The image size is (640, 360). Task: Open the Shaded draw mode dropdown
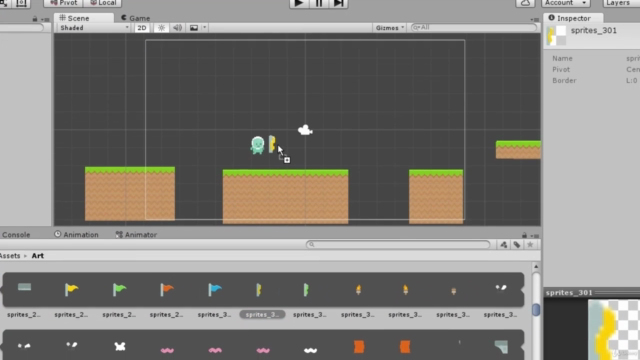[x=93, y=28]
